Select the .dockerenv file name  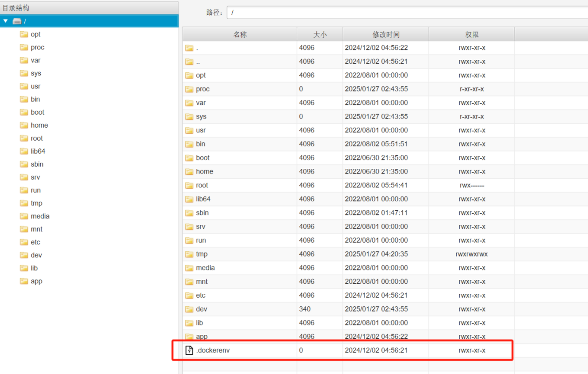pyautogui.click(x=213, y=350)
